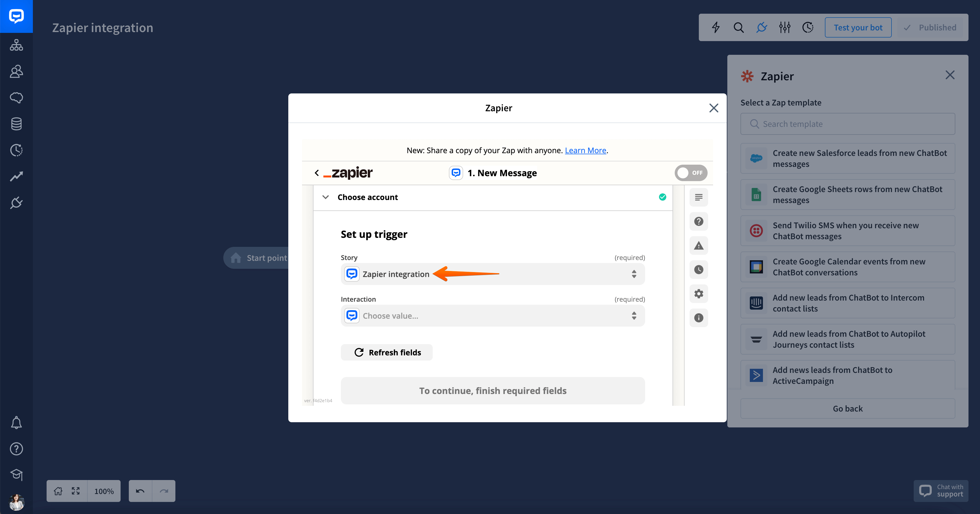The height and width of the screenshot is (514, 980).
Task: Click the Refresh fields button
Action: (386, 352)
